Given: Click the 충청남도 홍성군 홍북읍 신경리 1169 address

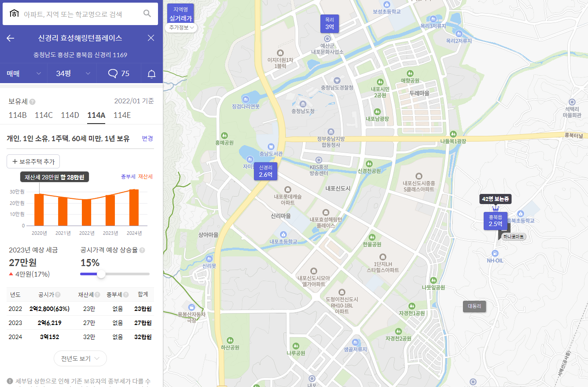Looking at the screenshot, I should click(x=81, y=55).
